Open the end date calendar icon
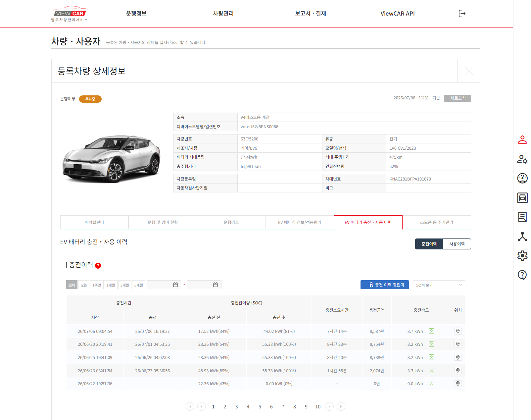 tap(216, 285)
